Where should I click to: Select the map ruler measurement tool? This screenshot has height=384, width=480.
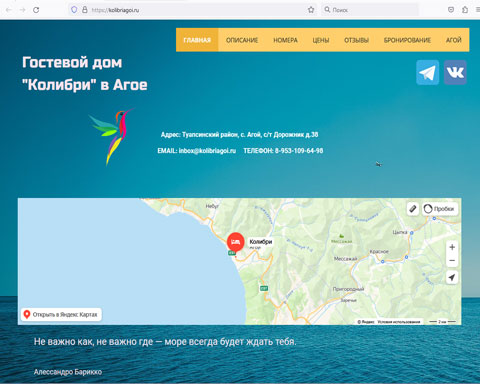coord(413,209)
